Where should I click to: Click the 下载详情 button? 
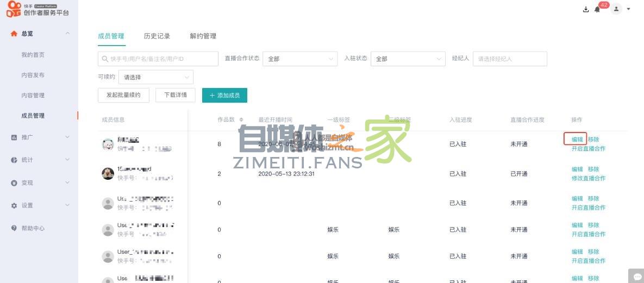click(176, 95)
